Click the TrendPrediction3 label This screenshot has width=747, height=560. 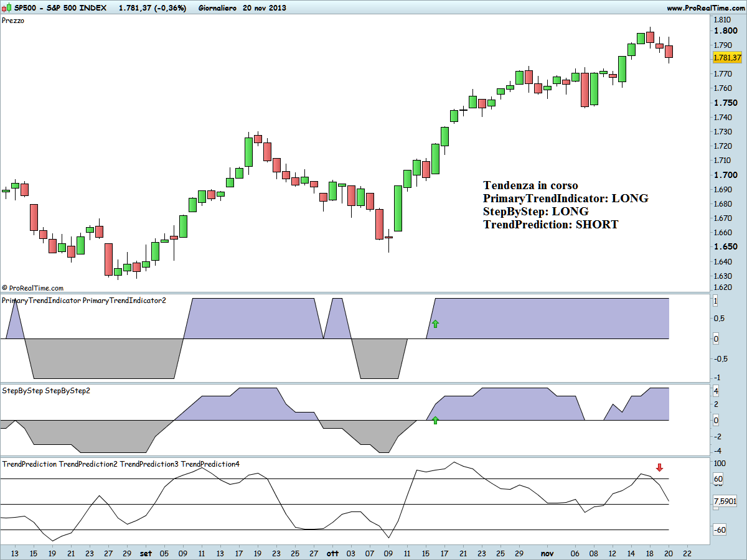[x=149, y=464]
